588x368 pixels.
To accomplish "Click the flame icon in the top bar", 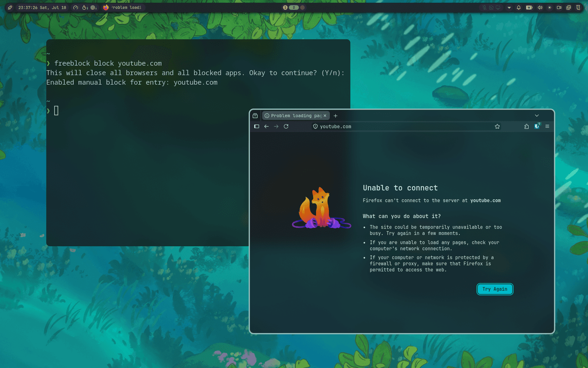I will [x=85, y=8].
